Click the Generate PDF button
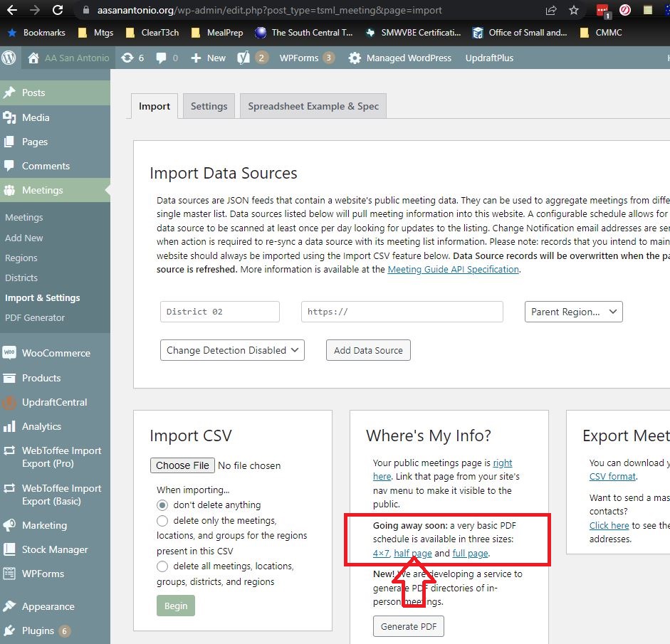This screenshot has height=644, width=670. coord(409,626)
